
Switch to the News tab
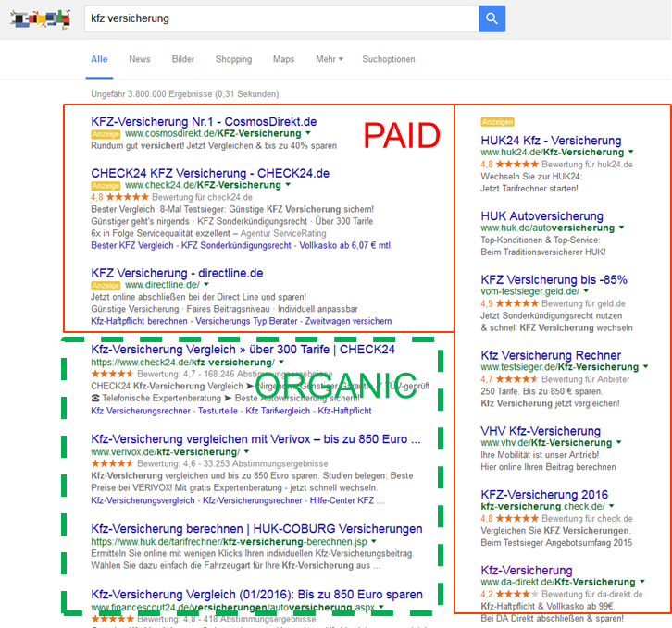(x=140, y=59)
